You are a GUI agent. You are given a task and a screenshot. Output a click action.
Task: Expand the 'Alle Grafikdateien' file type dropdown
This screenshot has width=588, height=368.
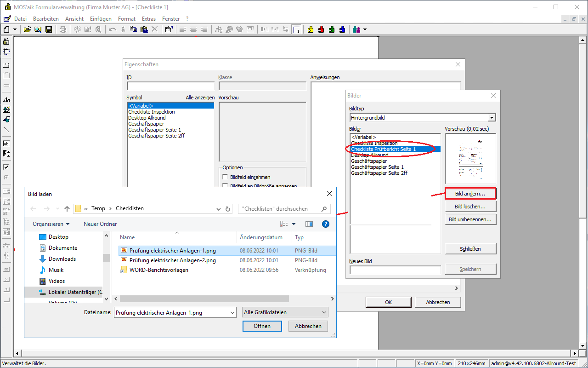coord(285,312)
